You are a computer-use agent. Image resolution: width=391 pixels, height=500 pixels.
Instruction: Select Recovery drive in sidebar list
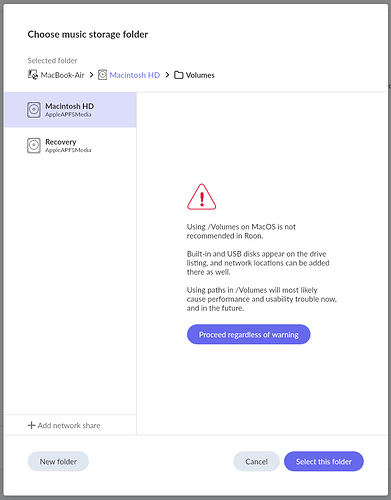tap(70, 146)
